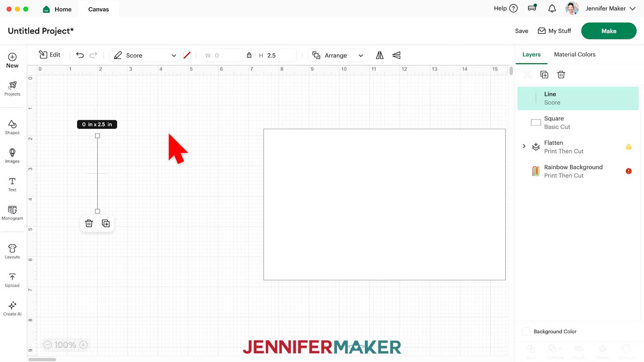Switch to the Canvas tab

pos(98,9)
